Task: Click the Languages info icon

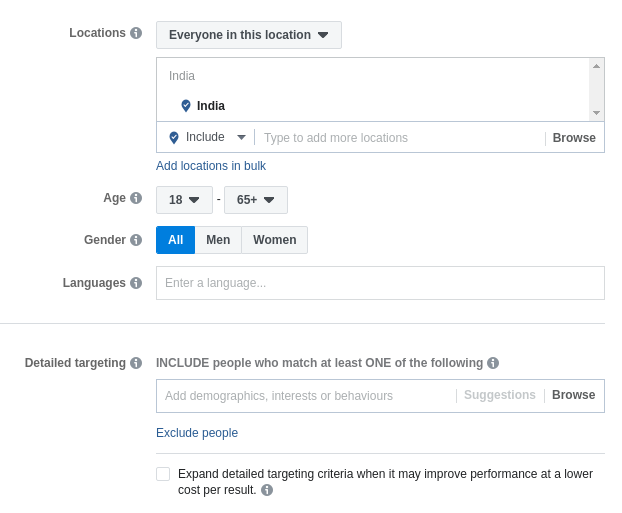Action: point(136,283)
